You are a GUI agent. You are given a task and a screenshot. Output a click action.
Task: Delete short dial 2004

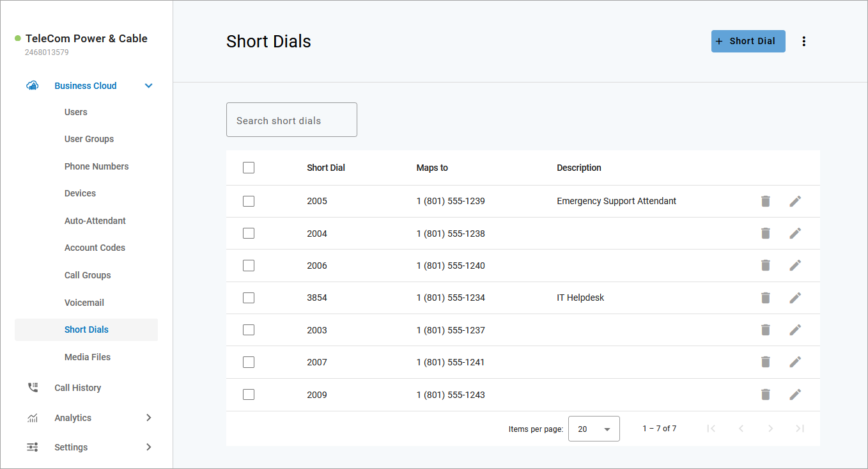(766, 234)
